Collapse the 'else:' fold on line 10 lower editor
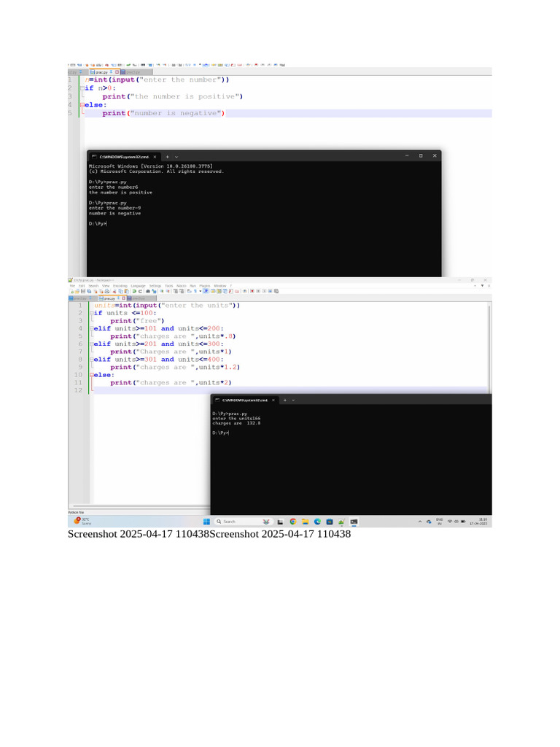The height and width of the screenshot is (747, 560). tap(91, 375)
